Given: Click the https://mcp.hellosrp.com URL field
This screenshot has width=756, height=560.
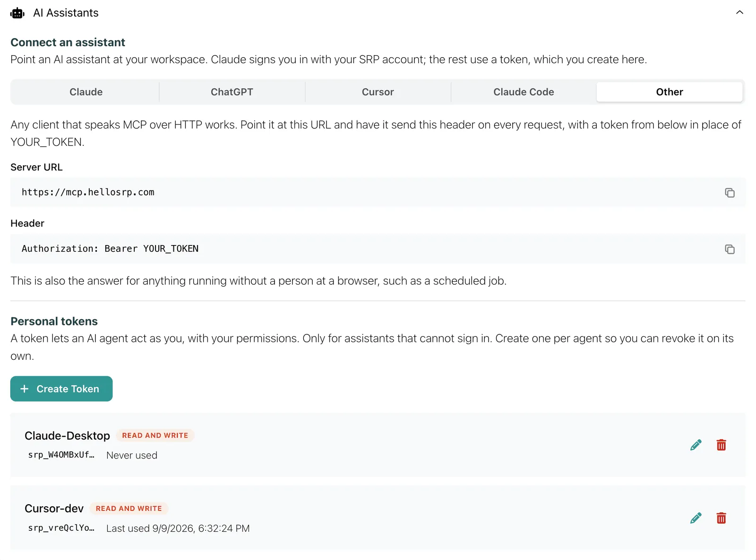Looking at the screenshot, I should 378,193.
